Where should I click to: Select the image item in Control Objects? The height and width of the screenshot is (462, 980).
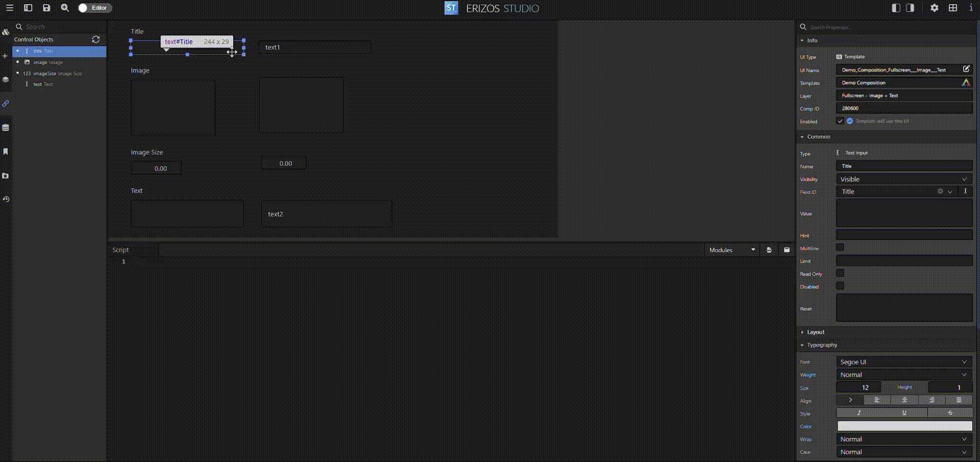(40, 62)
